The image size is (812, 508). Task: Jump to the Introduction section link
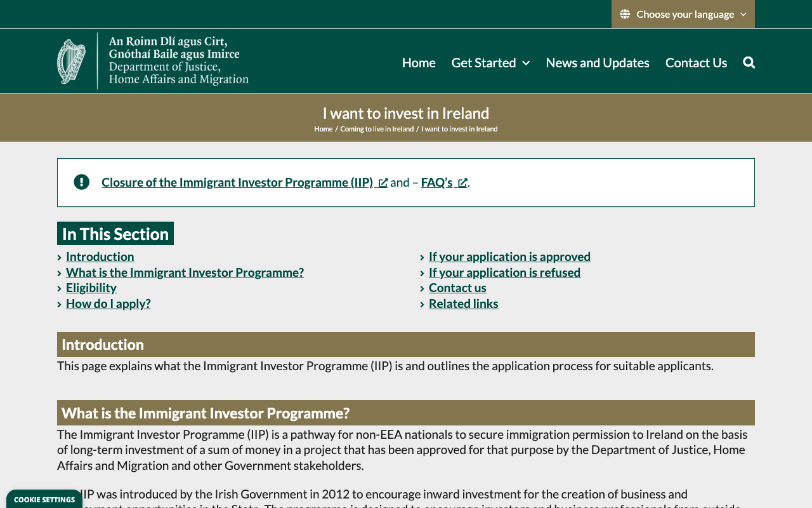100,257
